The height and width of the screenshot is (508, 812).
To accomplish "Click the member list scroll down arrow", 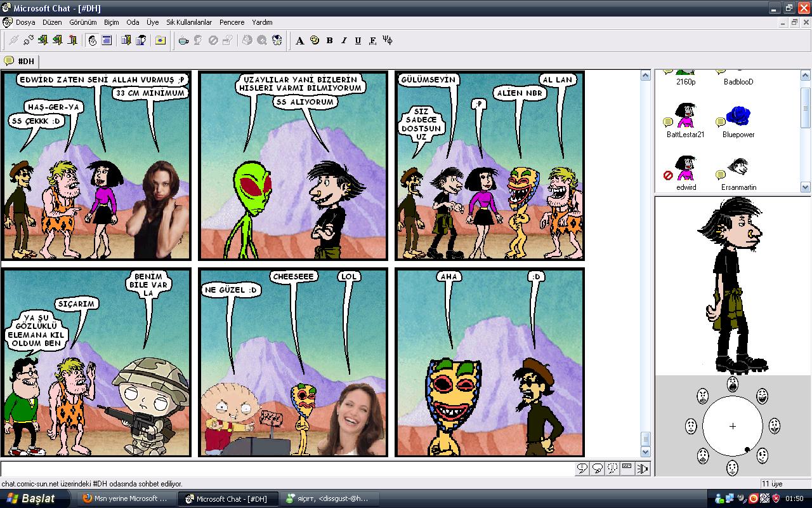I will pos(806,187).
